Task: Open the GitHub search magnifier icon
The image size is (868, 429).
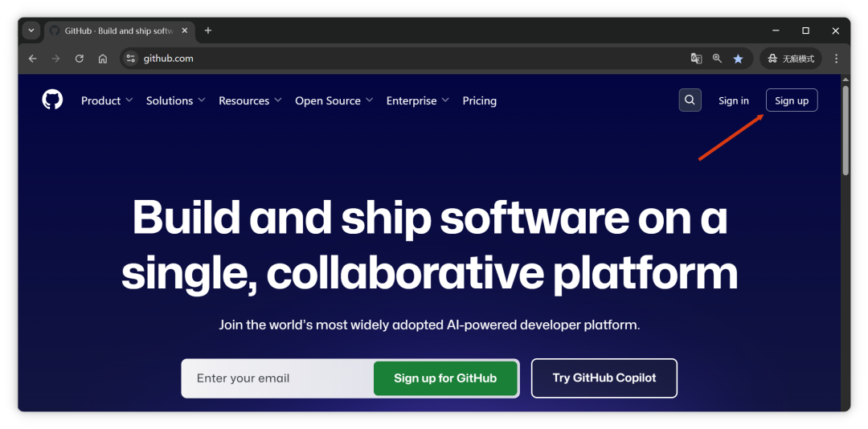Action: click(690, 100)
